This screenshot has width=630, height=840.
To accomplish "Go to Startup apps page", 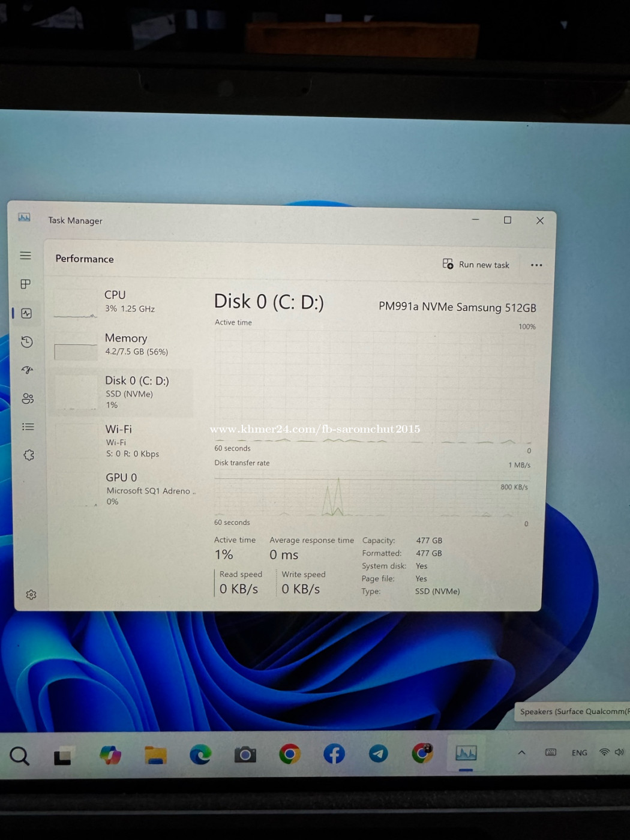I will pyautogui.click(x=27, y=370).
